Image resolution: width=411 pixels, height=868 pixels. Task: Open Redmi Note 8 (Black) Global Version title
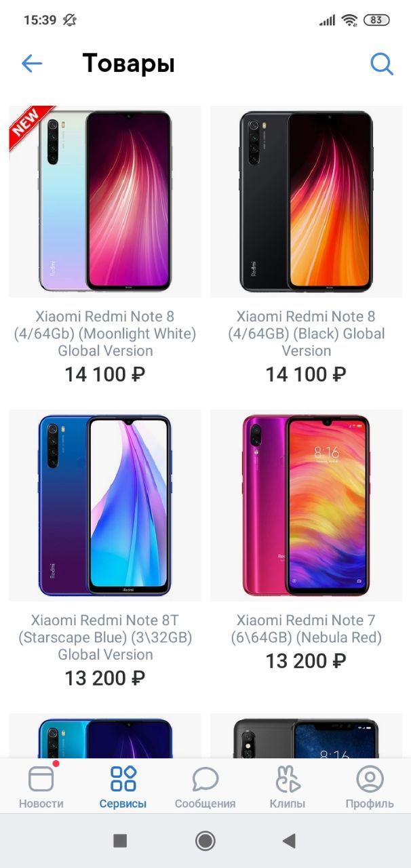pos(306,334)
